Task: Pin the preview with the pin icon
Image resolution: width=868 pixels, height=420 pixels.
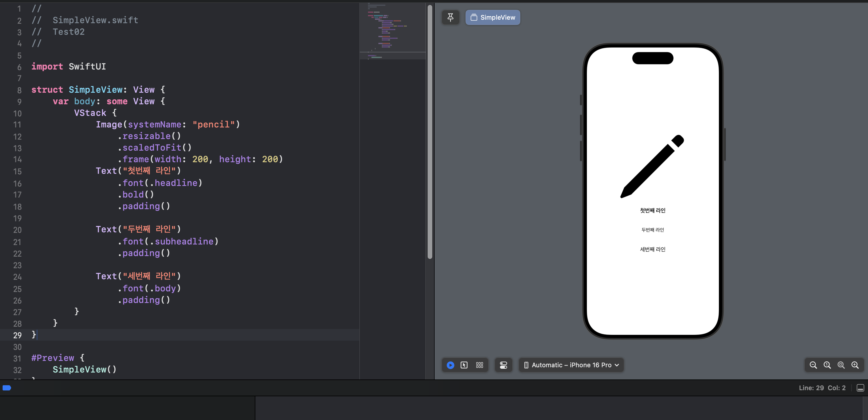Action: [x=450, y=17]
